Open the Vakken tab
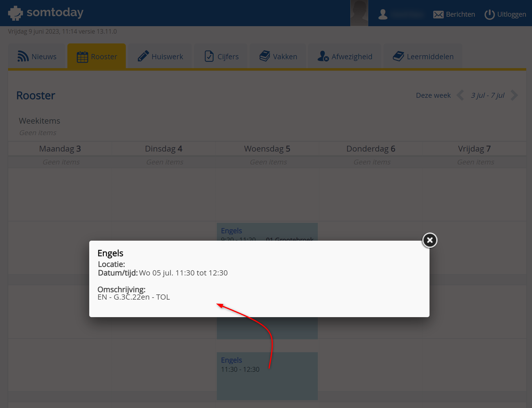This screenshot has height=408, width=532. tap(278, 56)
